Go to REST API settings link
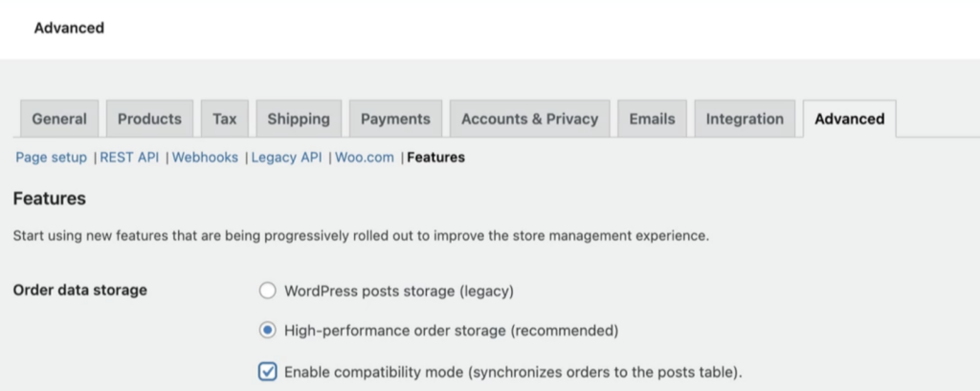980x391 pixels. pos(129,158)
